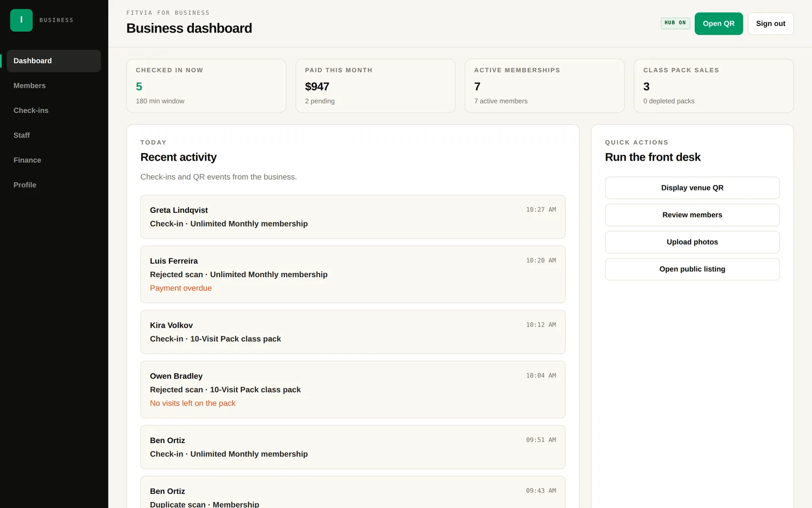Click the $947 value

point(317,87)
